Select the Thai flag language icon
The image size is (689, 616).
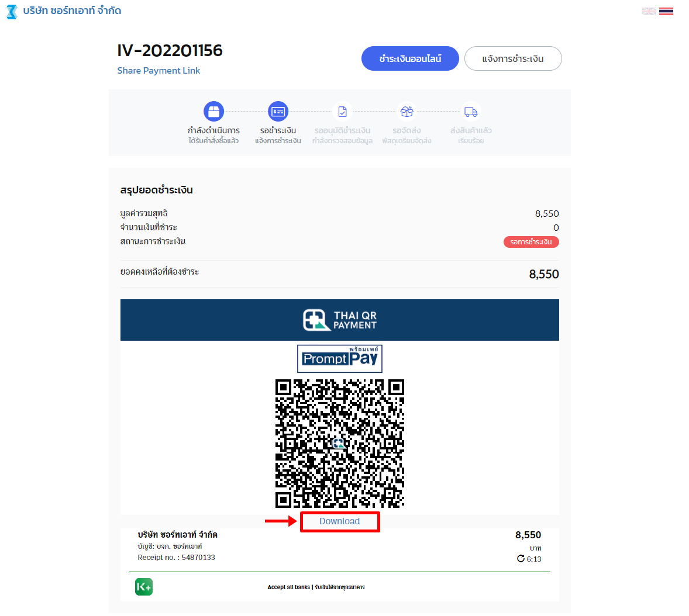click(x=666, y=11)
